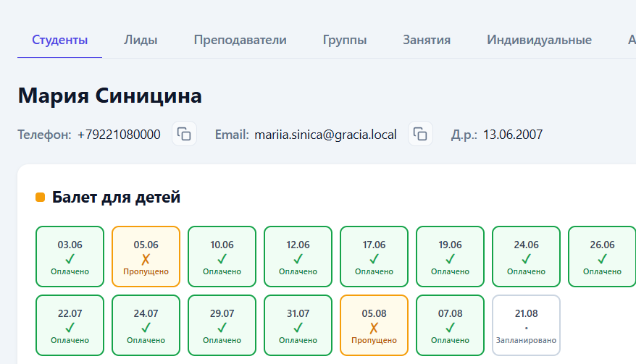This screenshot has width=636, height=364.
Task: Click the student name Мария Синицина
Action: point(110,96)
